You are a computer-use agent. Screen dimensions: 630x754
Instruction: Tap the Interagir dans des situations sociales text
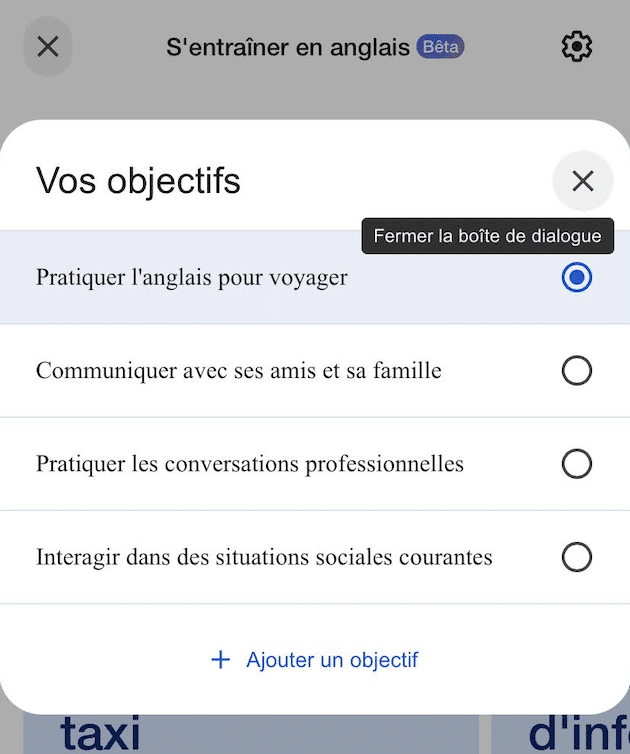(264, 557)
